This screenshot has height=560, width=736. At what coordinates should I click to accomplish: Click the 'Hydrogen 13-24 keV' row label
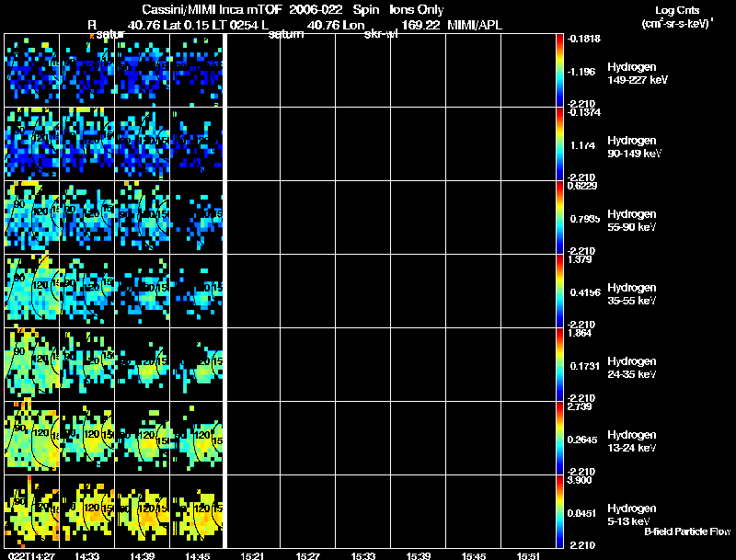632,441
